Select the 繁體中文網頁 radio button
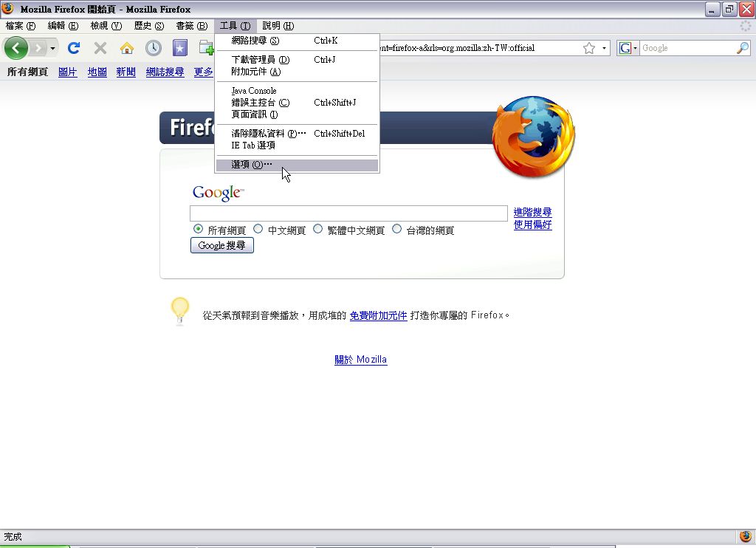 click(317, 229)
